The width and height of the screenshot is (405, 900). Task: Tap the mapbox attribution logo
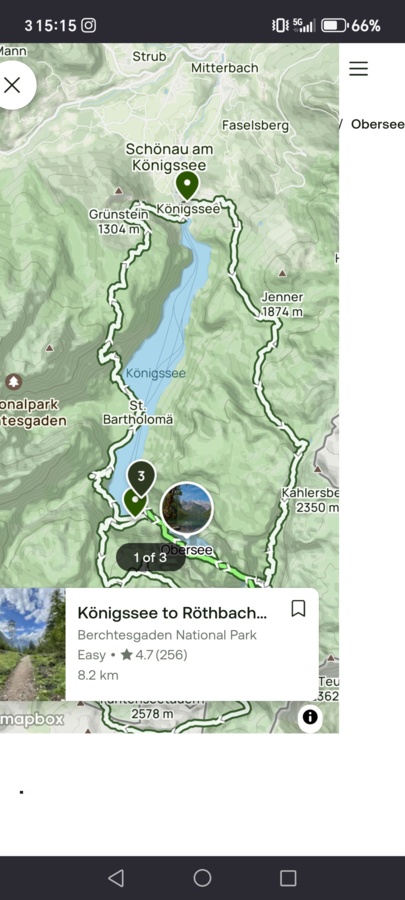click(x=32, y=719)
